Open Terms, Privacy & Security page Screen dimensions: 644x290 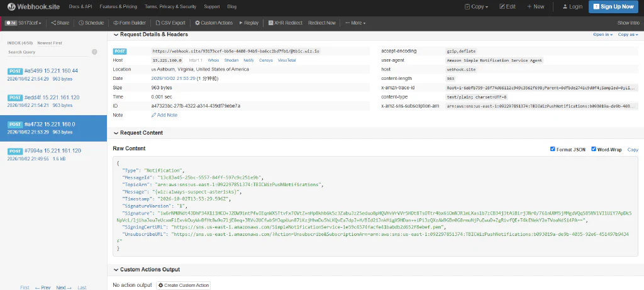[x=170, y=6]
